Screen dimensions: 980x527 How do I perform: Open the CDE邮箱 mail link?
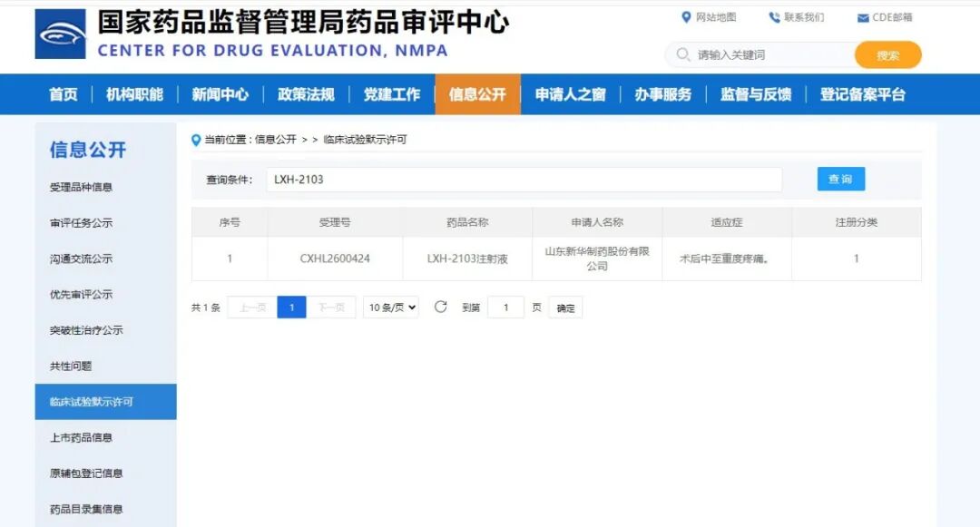tap(885, 17)
